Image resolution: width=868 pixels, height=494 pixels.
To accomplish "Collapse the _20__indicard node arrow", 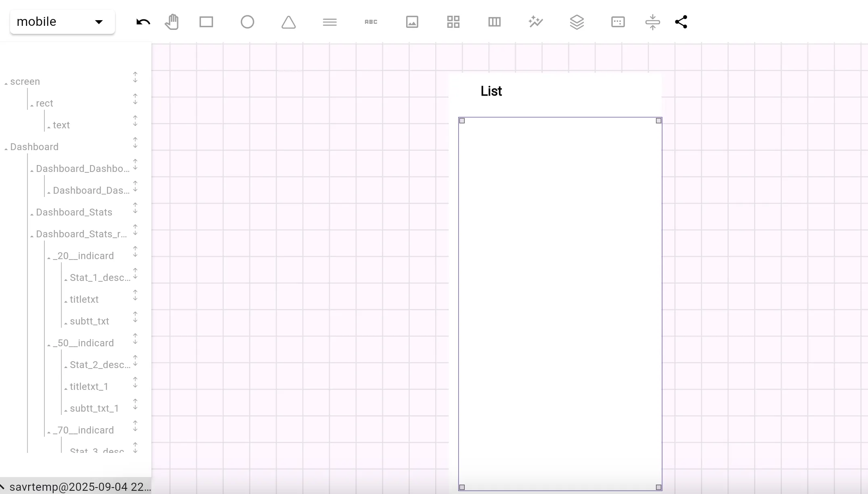I will [49, 257].
